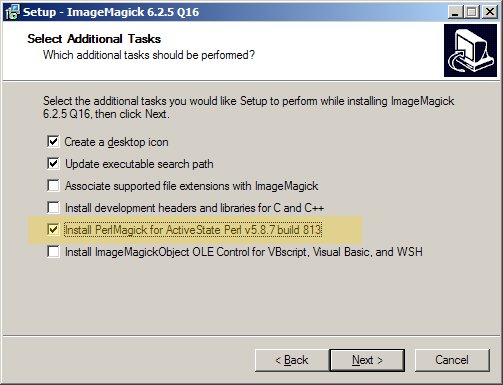Image resolution: width=503 pixels, height=385 pixels.
Task: Close the ImageMagick Setup window
Action: (x=490, y=12)
